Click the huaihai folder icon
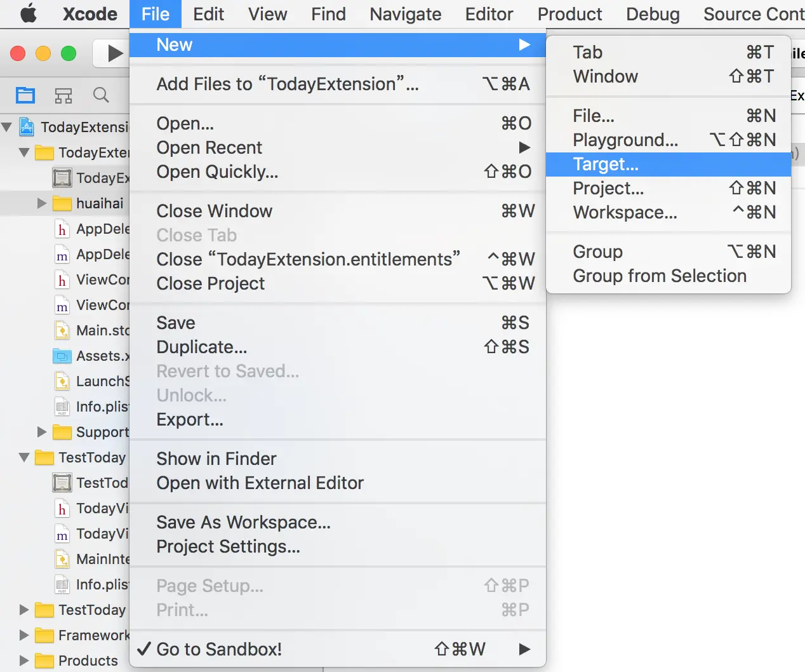The height and width of the screenshot is (672, 805). pyautogui.click(x=62, y=203)
